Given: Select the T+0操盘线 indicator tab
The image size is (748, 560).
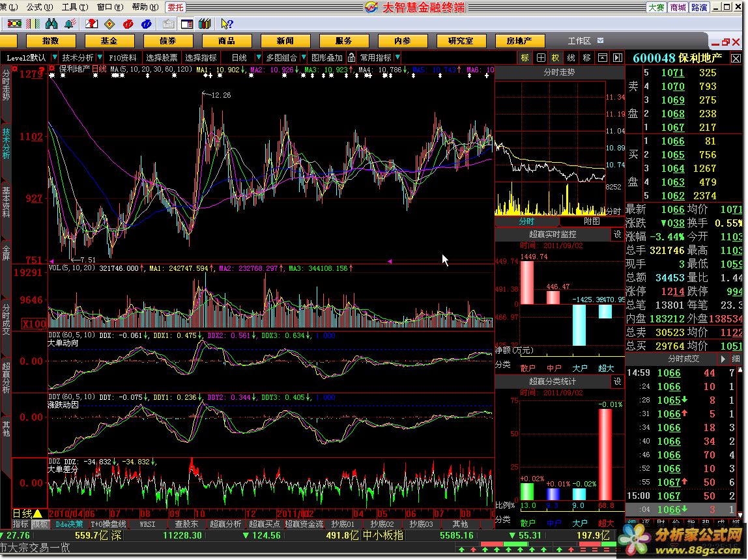Looking at the screenshot, I should tap(108, 524).
